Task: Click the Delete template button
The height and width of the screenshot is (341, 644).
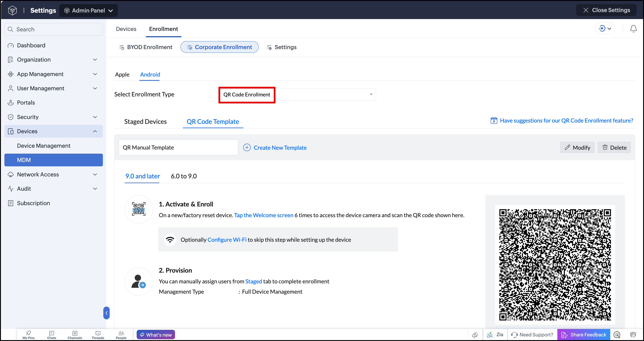Action: click(x=614, y=147)
